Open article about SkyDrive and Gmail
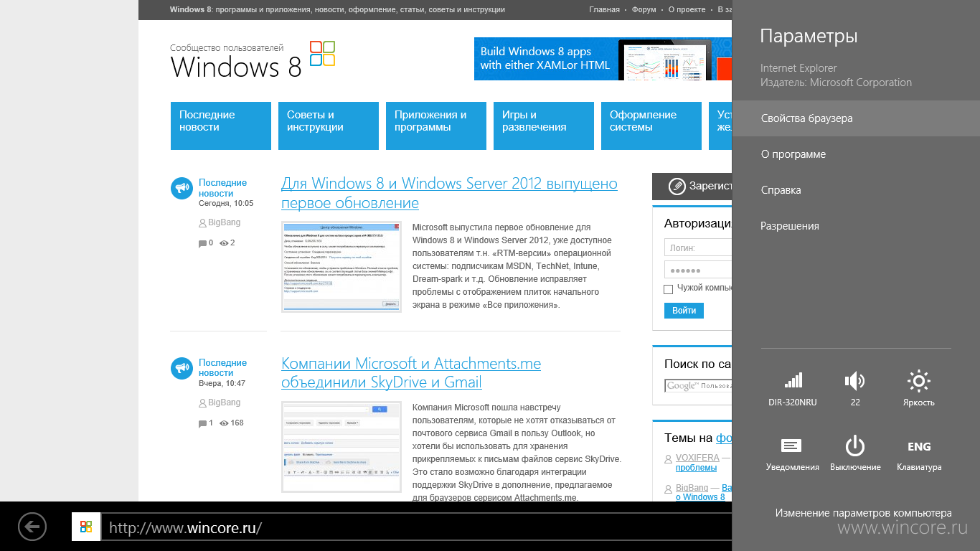The width and height of the screenshot is (980, 551). point(411,373)
